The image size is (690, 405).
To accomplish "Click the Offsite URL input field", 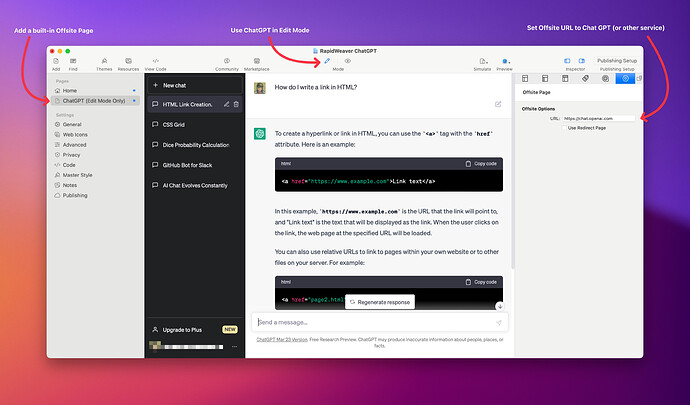I will [x=598, y=118].
